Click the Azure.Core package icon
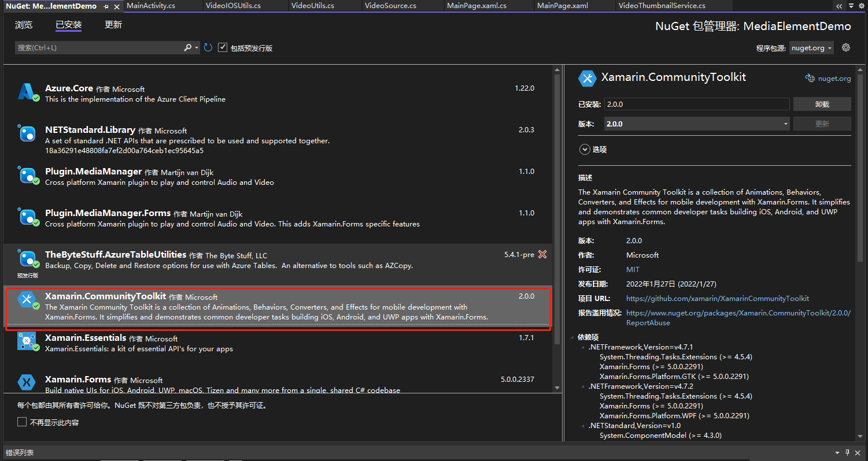 27,91
